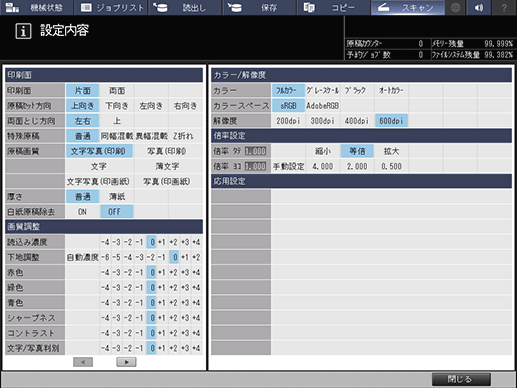Screen dimensions: 517x388
Task: Switch to the 保存 store tab
Action: coord(259,7)
